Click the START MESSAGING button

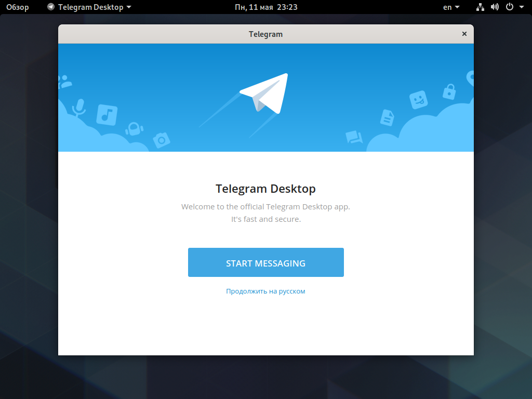coord(265,262)
